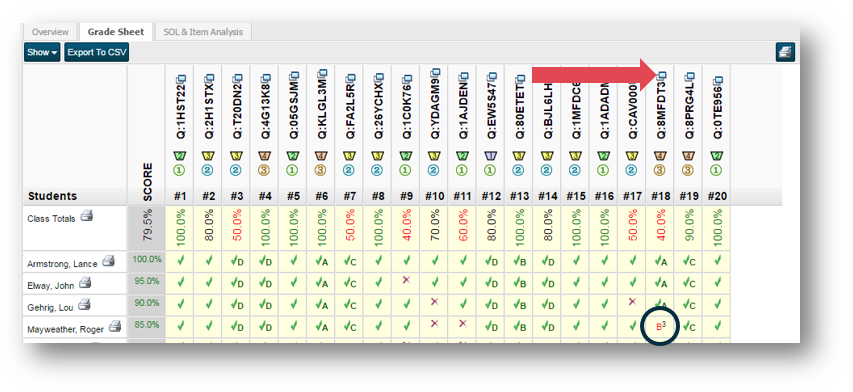Image resolution: width=853 pixels, height=392 pixels.
Task: Click the 60.0% class total for #11
Action: pyautogui.click(x=462, y=224)
